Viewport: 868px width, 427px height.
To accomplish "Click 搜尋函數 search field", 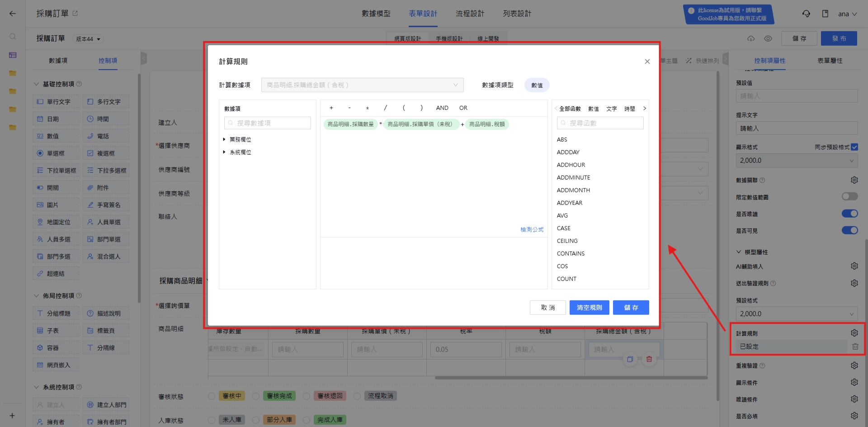I will tap(600, 123).
